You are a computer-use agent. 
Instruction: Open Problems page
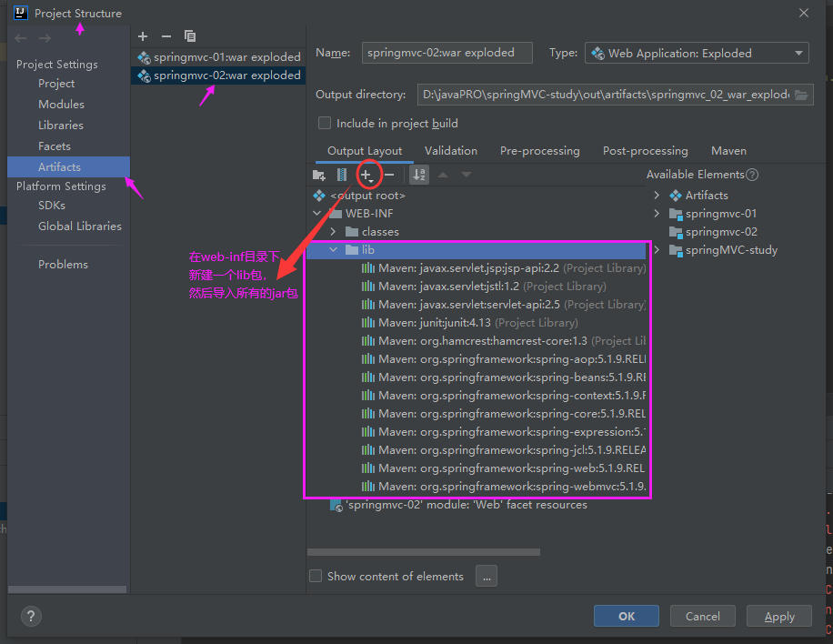click(x=63, y=264)
